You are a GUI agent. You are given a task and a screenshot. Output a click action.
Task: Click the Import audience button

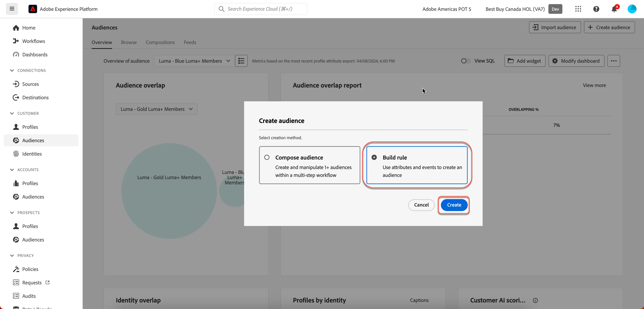tap(555, 27)
